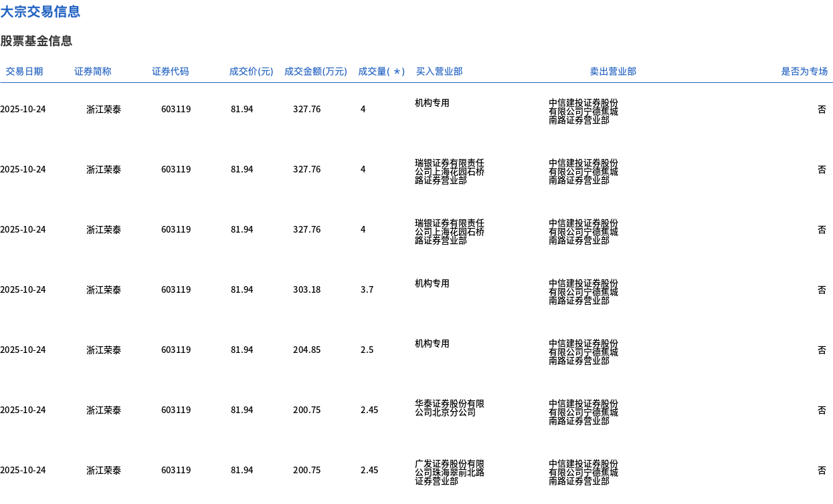Click date 2025-10-24 in the 204.85 row
The height and width of the screenshot is (504, 833).
pyautogui.click(x=23, y=350)
